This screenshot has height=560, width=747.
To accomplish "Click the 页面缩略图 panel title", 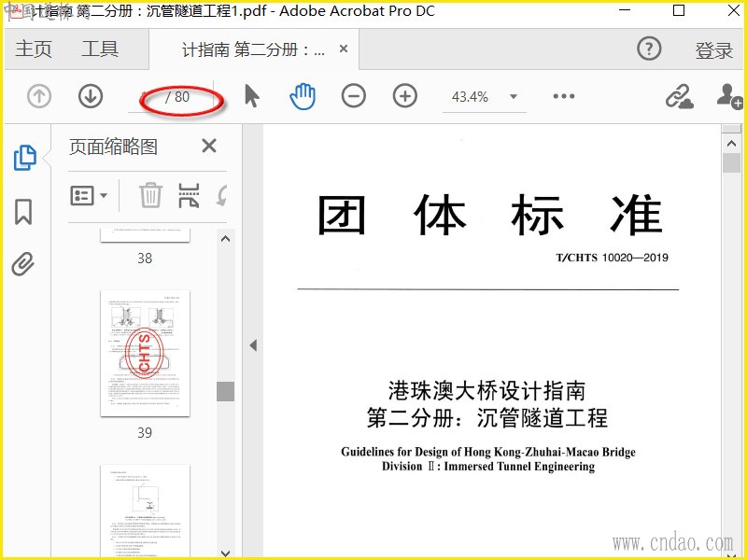I will (x=113, y=147).
